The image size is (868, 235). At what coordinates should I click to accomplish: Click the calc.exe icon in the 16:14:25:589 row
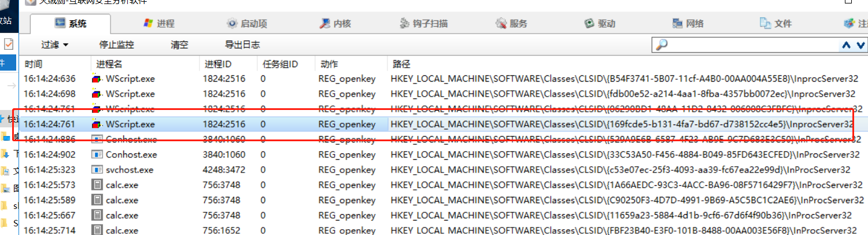pos(97,200)
